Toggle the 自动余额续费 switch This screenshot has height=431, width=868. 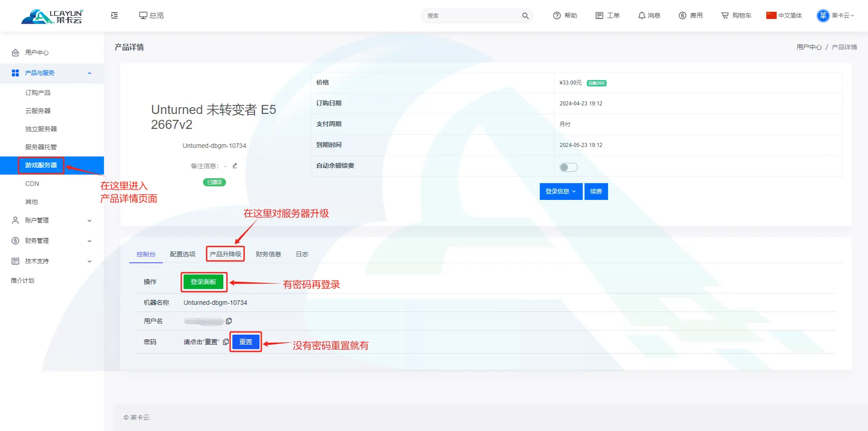point(568,167)
